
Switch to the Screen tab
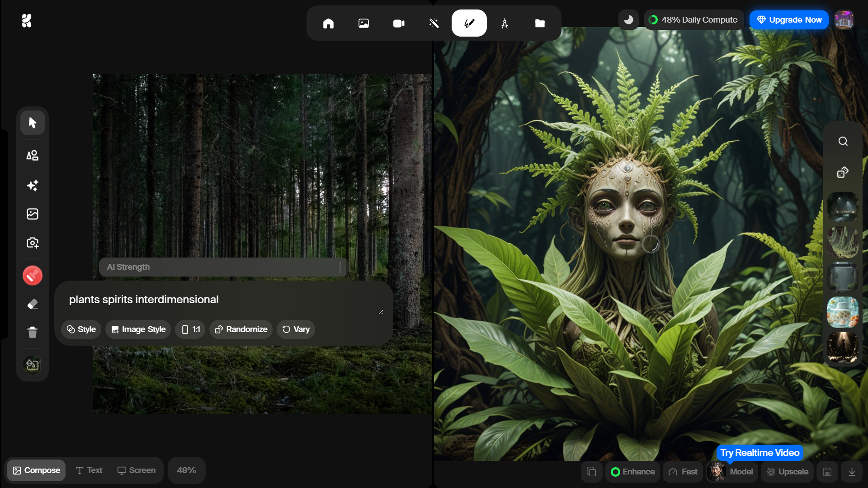pos(137,470)
